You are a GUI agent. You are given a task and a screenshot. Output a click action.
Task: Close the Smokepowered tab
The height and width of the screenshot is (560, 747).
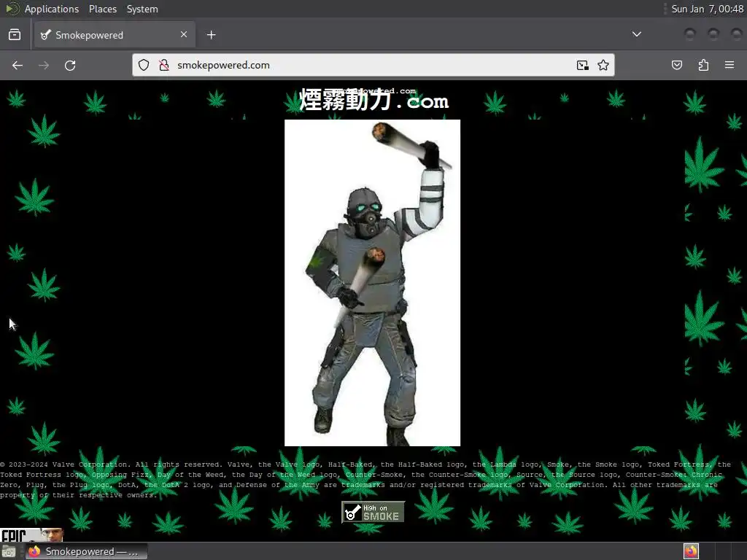(x=184, y=34)
